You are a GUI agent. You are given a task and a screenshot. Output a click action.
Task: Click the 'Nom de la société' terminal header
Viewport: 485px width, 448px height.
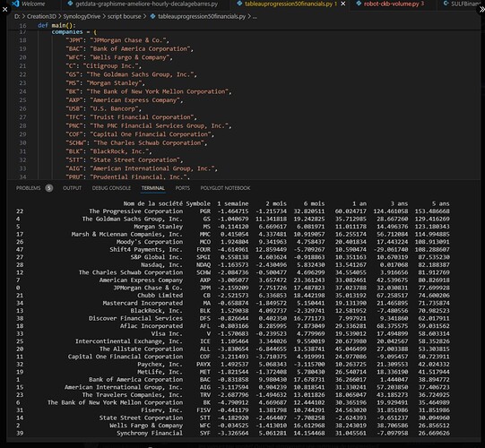(152, 203)
